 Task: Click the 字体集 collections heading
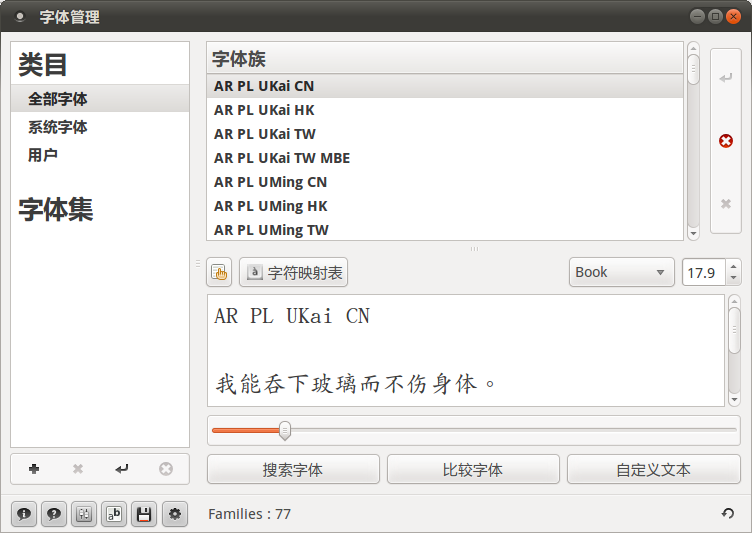(x=56, y=210)
